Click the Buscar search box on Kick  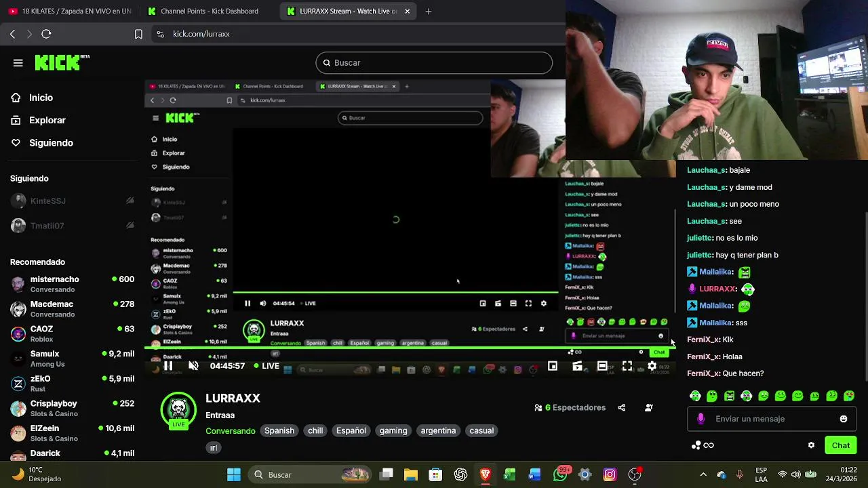click(x=434, y=63)
